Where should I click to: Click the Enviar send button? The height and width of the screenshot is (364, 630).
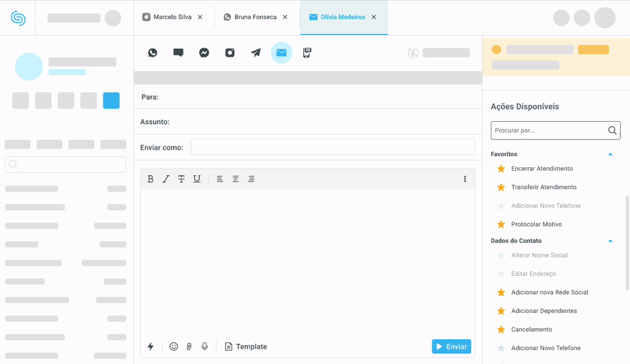451,346
